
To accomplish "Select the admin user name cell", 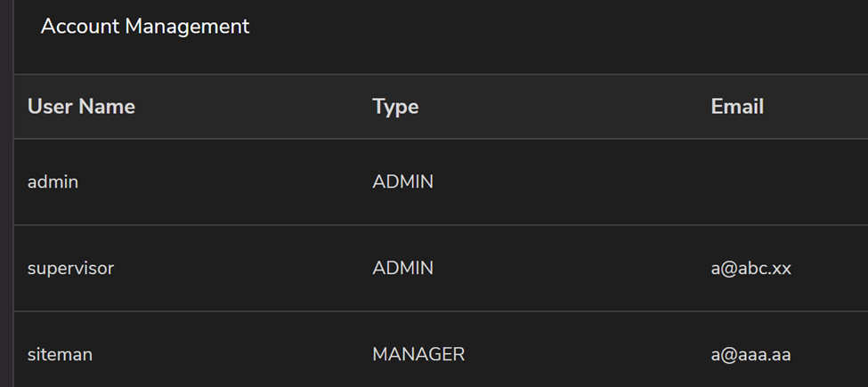I will pos(53,181).
